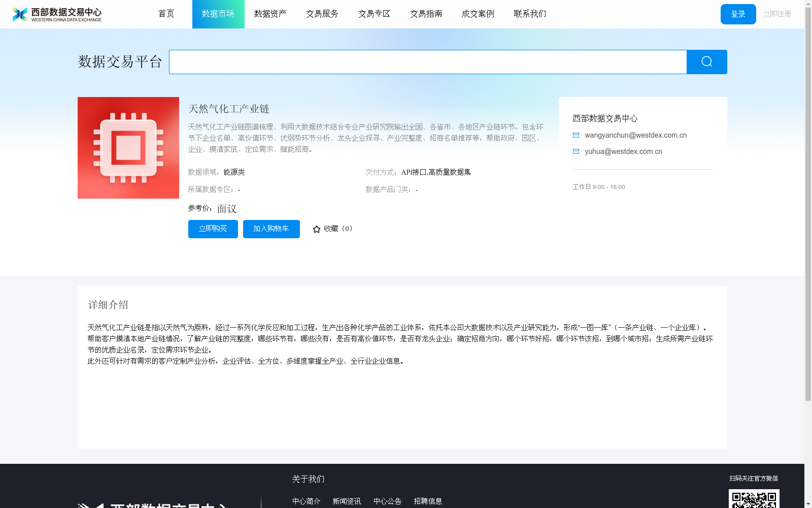Viewport: 812px width, 508px height.
Task: Click the 详细介绍 section heading
Action: tap(108, 305)
